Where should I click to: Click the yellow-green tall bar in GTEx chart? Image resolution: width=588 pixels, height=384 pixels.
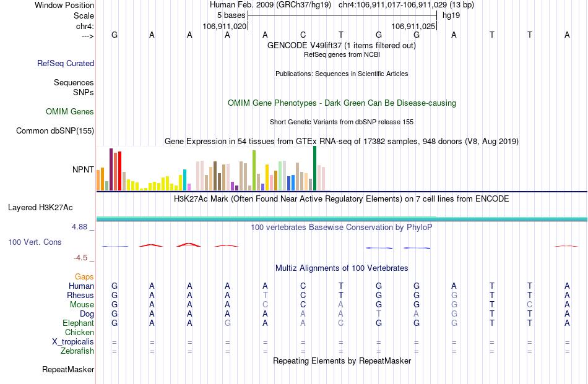(254, 171)
